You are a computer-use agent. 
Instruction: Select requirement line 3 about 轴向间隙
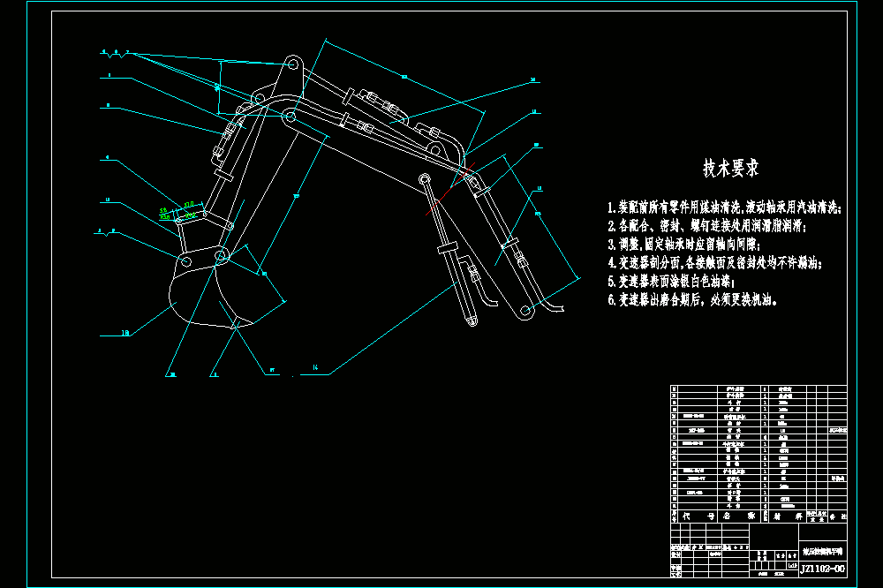point(684,245)
